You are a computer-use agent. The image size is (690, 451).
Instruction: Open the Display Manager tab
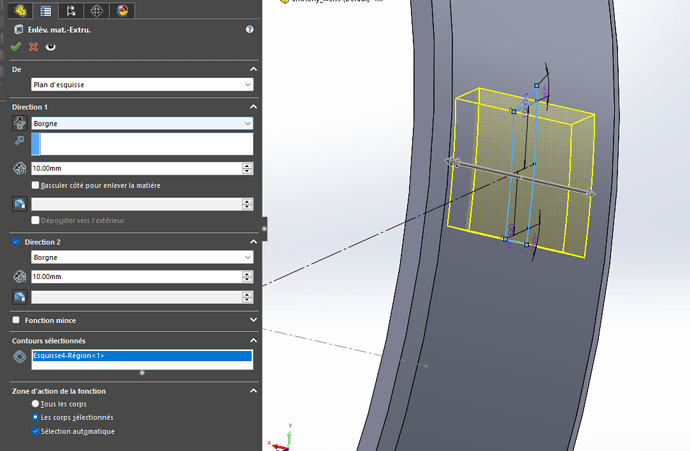pos(122,11)
